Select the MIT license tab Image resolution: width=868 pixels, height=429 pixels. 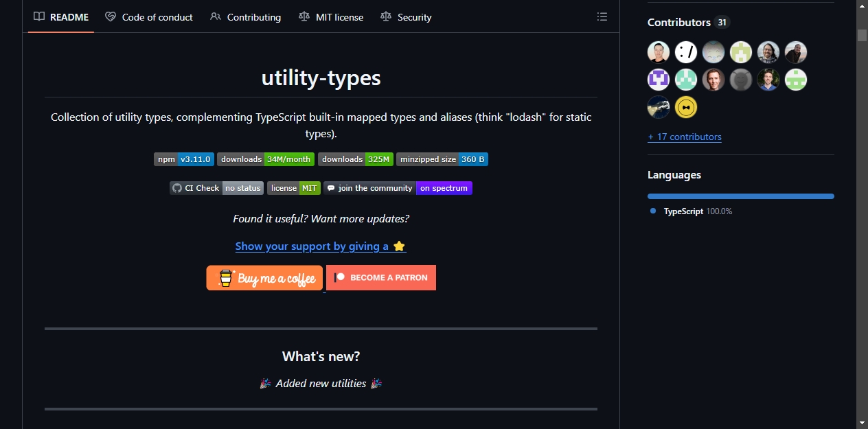point(331,17)
